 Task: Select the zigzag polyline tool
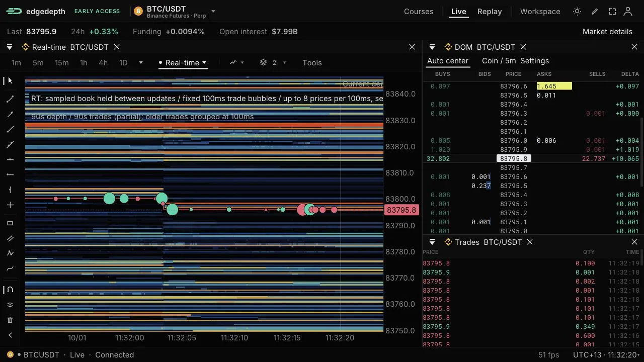(x=10, y=253)
